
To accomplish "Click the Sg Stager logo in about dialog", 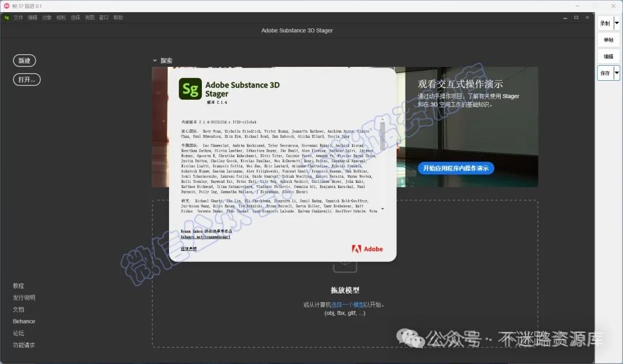I will click(x=190, y=89).
